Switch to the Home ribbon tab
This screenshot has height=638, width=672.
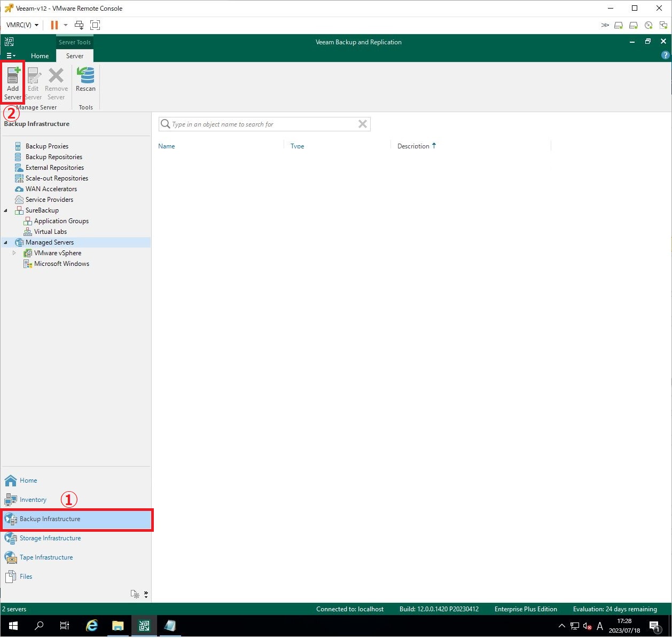40,56
